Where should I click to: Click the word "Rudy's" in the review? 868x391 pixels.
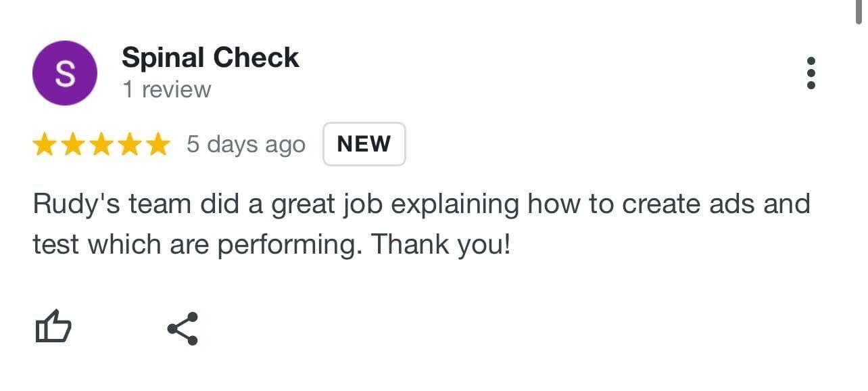click(73, 204)
